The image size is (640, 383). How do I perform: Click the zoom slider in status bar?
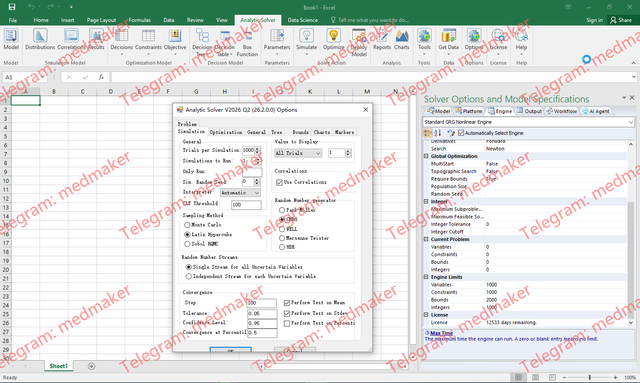tap(590, 378)
